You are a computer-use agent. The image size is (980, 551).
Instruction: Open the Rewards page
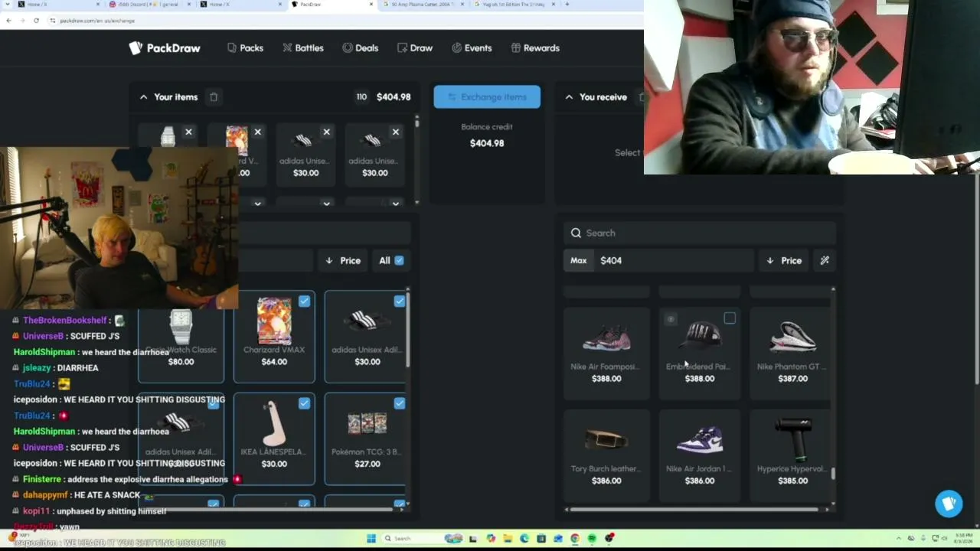[535, 48]
